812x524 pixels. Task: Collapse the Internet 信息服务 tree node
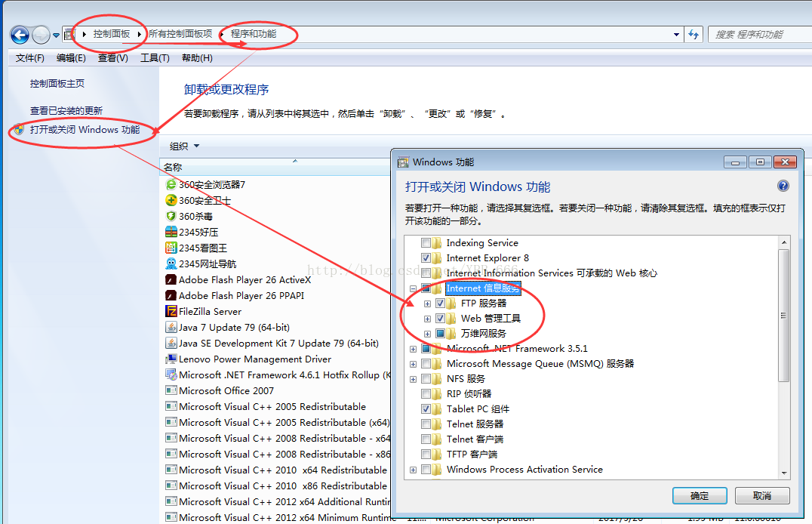(x=413, y=288)
